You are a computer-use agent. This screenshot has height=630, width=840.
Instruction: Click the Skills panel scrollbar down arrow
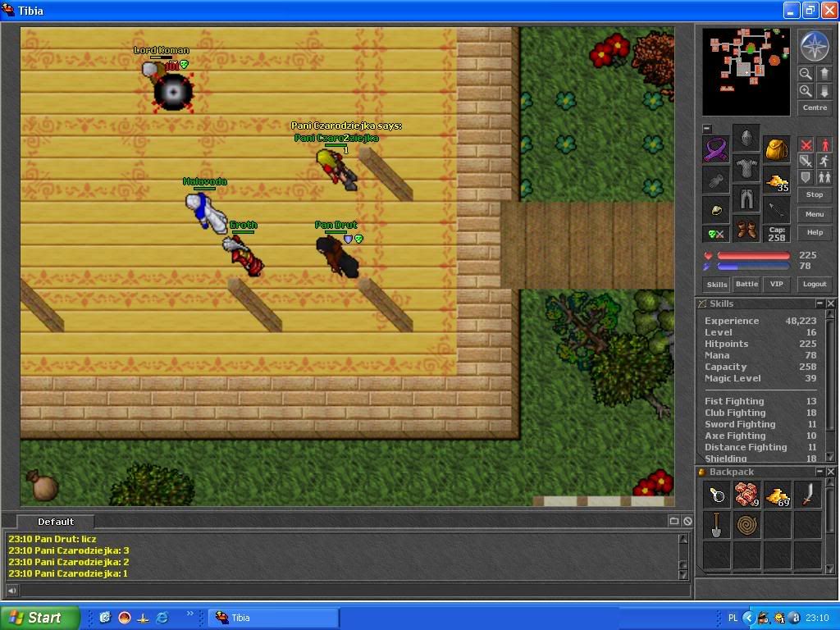(x=830, y=456)
